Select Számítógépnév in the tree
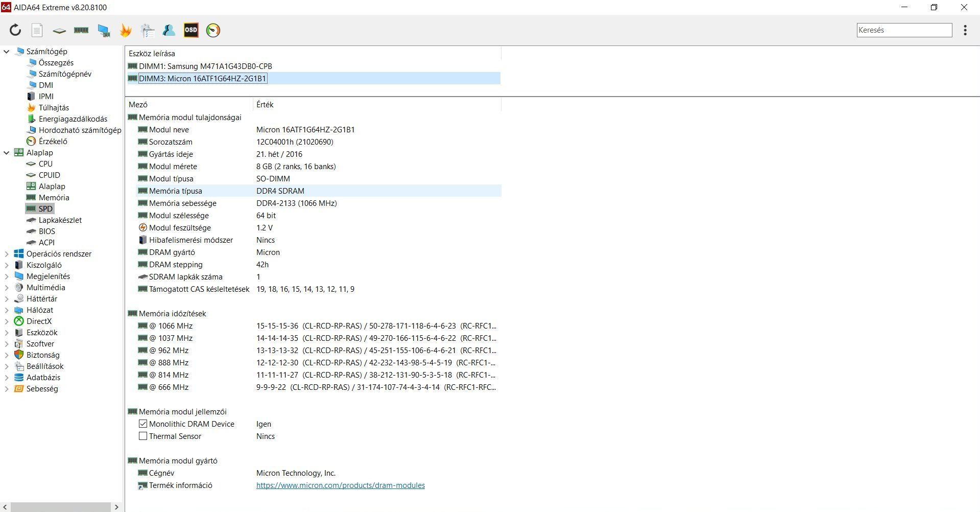The height and width of the screenshot is (512, 980). (65, 74)
